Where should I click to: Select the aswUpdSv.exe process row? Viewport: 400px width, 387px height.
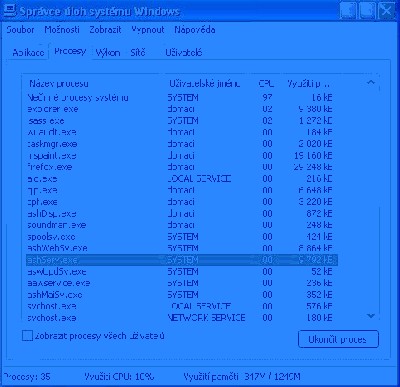[x=182, y=271]
